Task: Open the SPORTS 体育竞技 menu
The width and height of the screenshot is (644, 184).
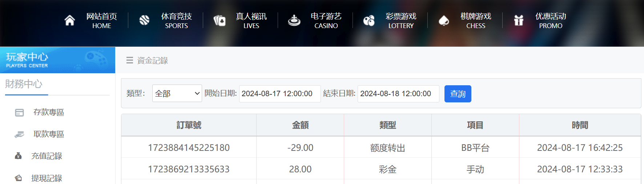Action: coord(176,20)
